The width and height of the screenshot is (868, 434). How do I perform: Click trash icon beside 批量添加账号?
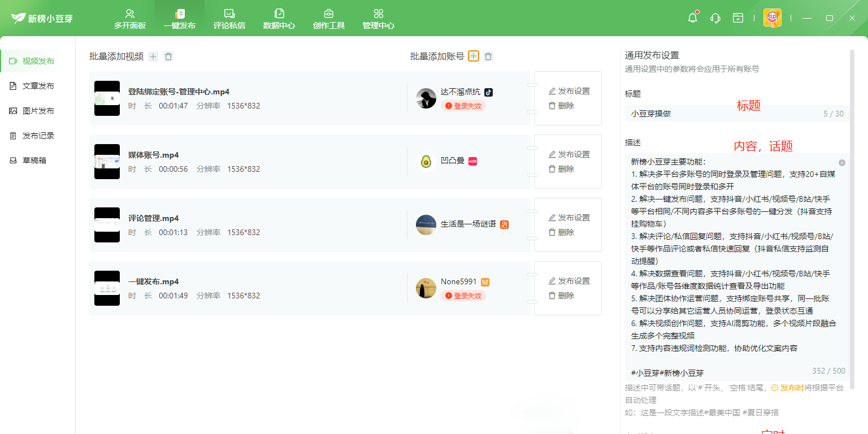[x=488, y=57]
